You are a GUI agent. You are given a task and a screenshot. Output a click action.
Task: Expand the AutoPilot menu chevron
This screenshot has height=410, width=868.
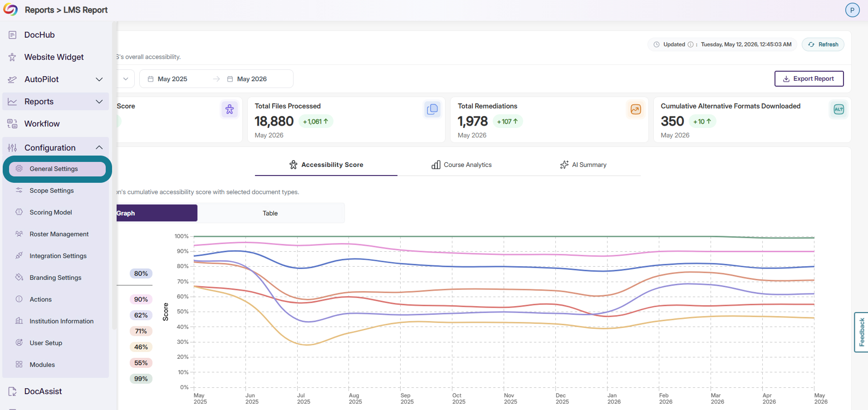(99, 79)
